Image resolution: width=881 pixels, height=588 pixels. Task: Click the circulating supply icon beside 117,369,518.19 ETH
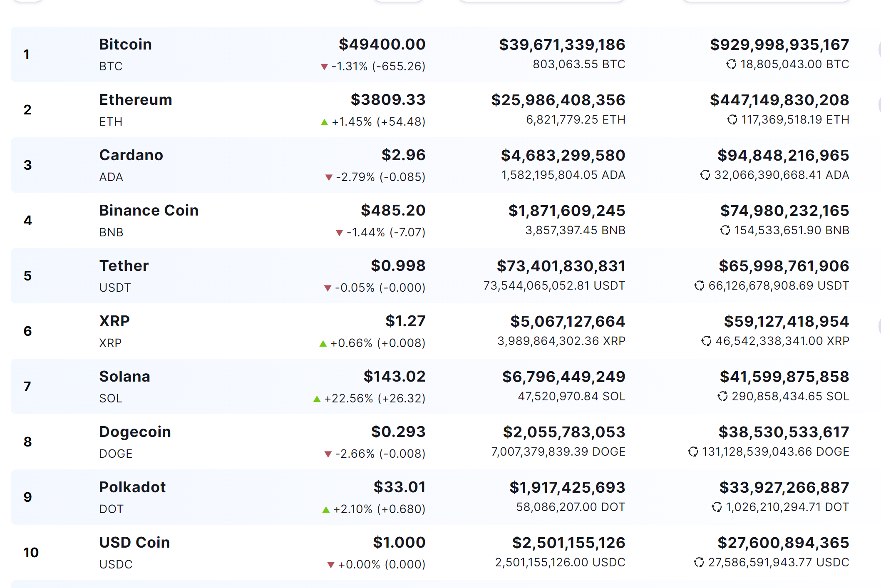point(732,120)
